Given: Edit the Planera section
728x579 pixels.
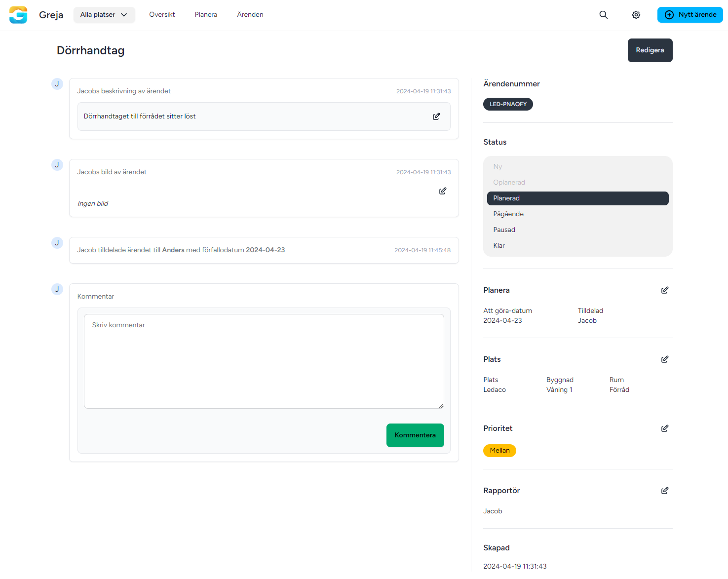Looking at the screenshot, I should 664,290.
